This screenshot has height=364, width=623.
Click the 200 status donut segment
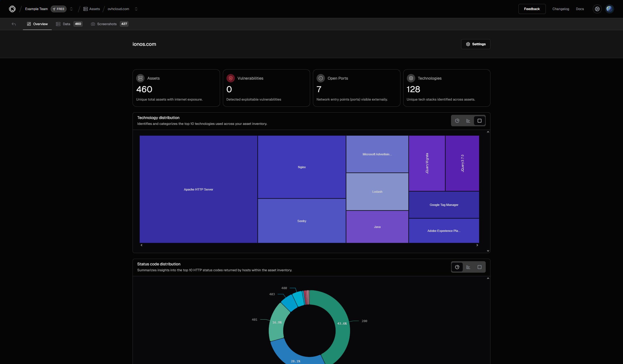point(342,323)
